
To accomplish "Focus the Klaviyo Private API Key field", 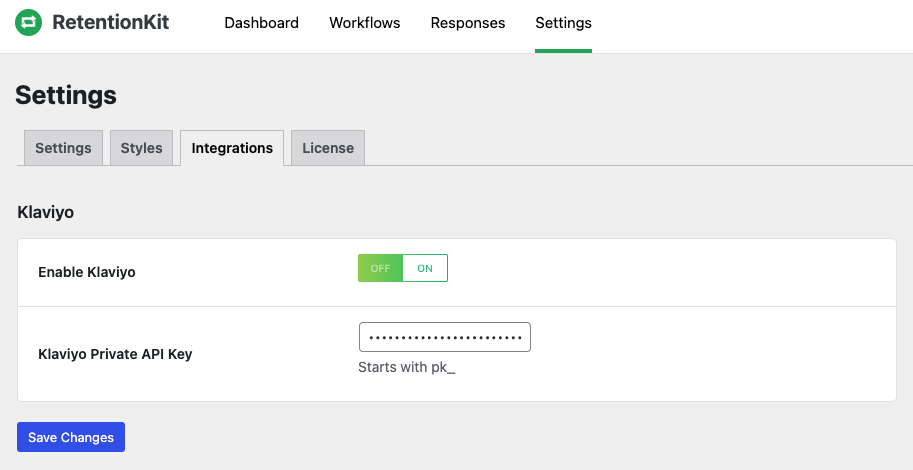I will (445, 337).
